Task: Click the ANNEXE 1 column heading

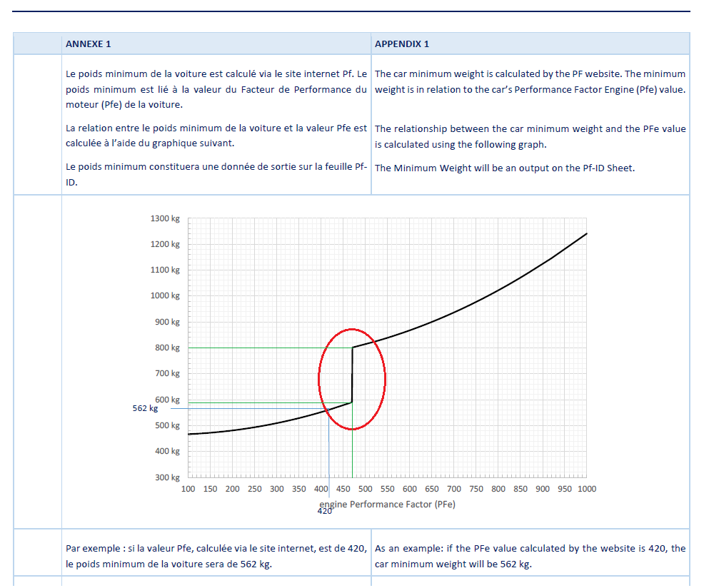Action: (88, 44)
